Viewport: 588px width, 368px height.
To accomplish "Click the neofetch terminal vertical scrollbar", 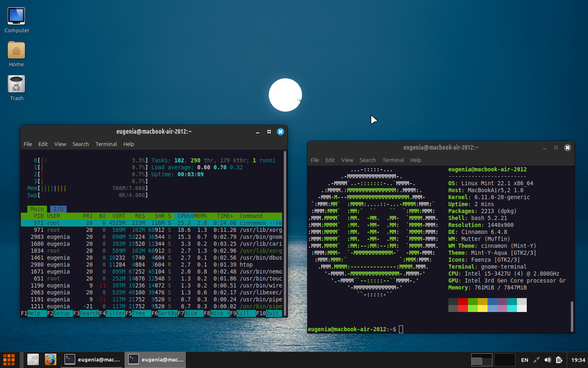I will [x=572, y=316].
